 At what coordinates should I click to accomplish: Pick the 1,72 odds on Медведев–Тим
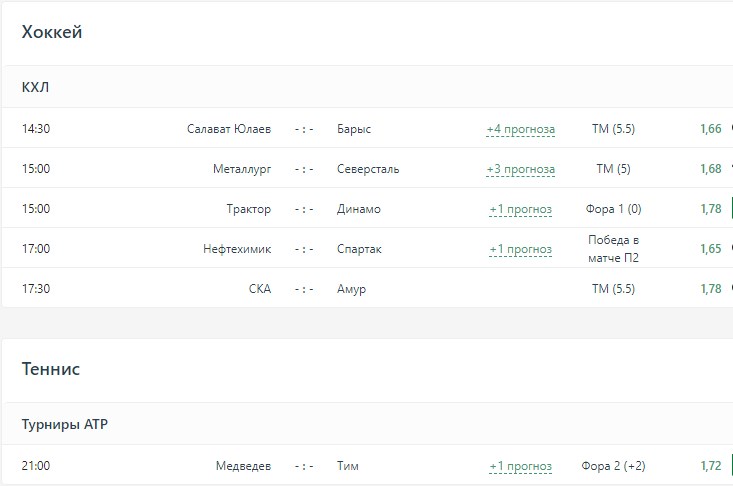coord(710,466)
